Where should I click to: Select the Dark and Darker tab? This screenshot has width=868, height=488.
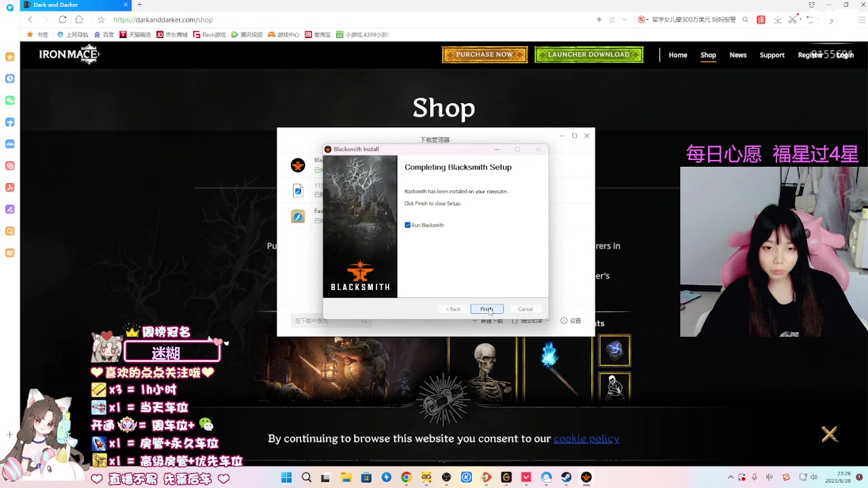(76, 5)
